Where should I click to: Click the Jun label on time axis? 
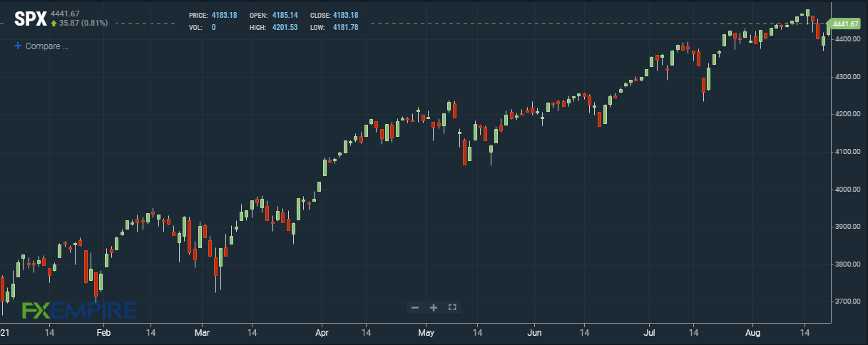pyautogui.click(x=535, y=332)
